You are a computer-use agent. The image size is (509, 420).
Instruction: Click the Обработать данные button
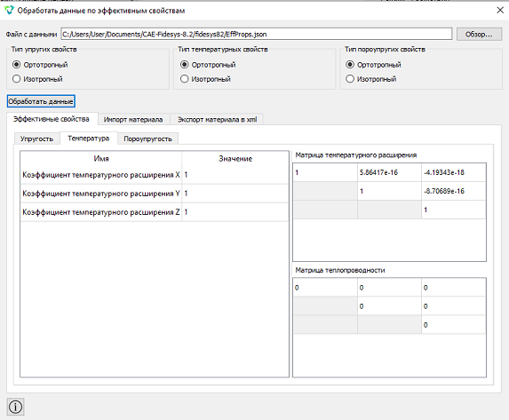[41, 101]
